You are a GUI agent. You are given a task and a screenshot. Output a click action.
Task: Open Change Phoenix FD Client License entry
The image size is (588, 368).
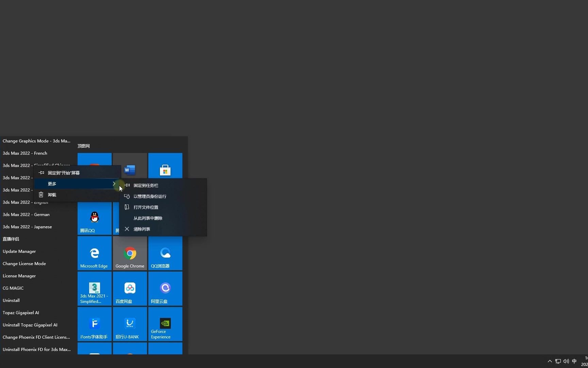click(x=37, y=337)
